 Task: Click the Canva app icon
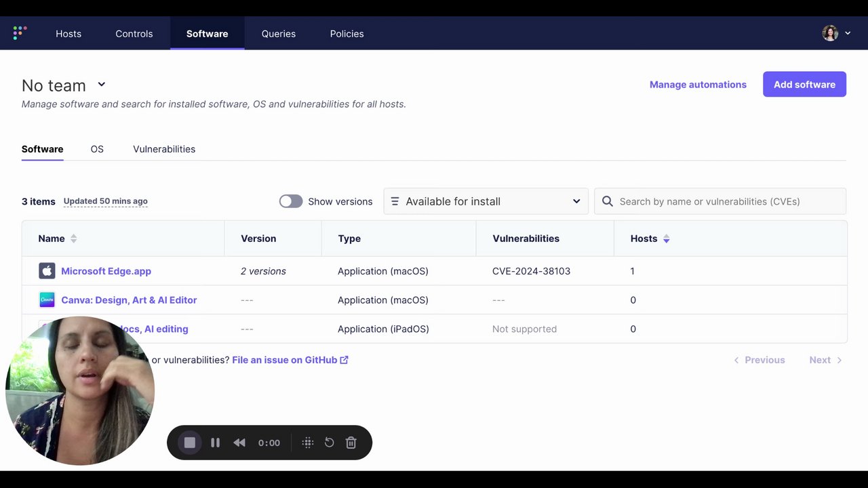[47, 300]
